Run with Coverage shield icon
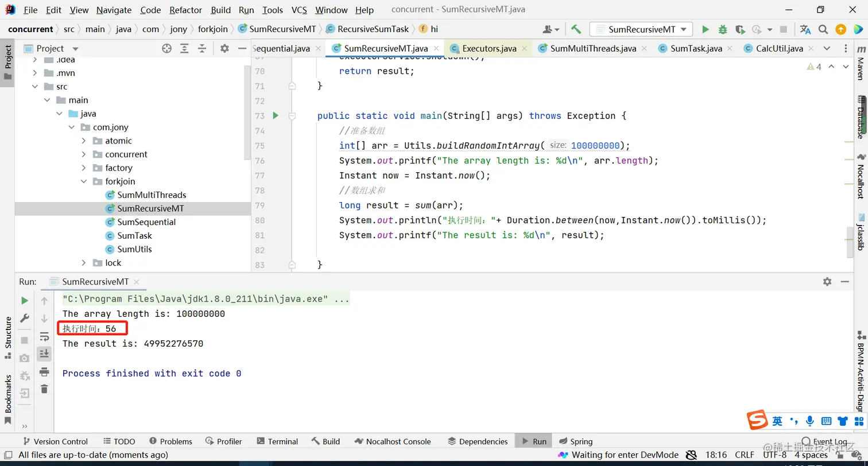 coord(740,29)
